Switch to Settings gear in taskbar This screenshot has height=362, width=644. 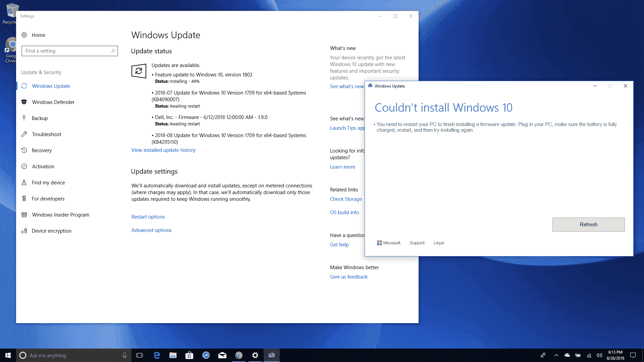[255, 355]
